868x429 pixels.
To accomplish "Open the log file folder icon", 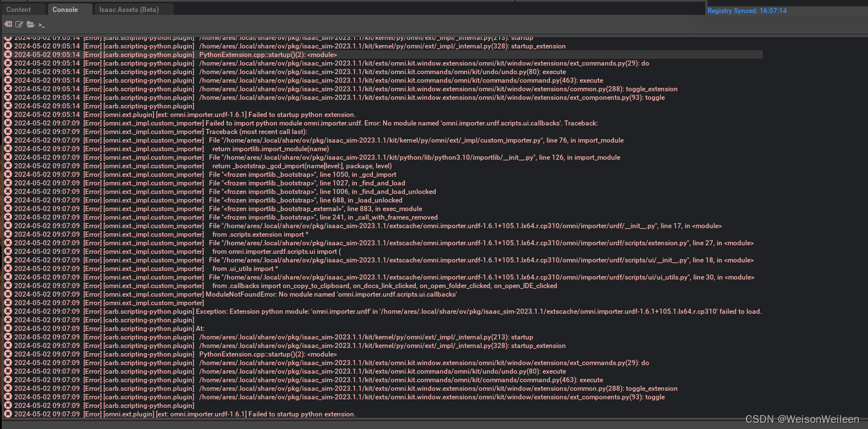I will pos(30,24).
